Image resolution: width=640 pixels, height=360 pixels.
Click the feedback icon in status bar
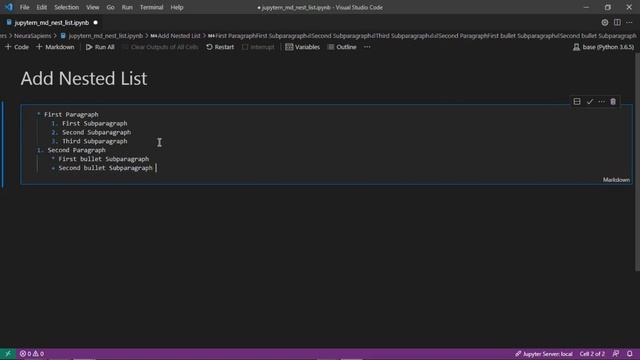click(x=616, y=354)
